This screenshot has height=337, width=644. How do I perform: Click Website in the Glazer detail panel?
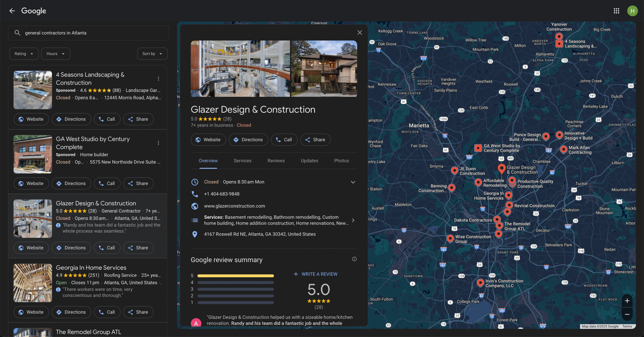(x=208, y=140)
